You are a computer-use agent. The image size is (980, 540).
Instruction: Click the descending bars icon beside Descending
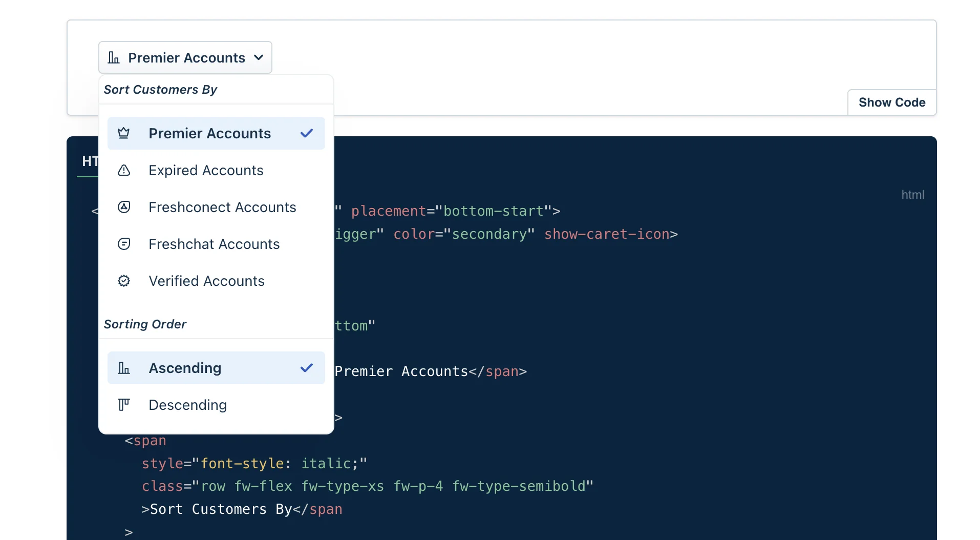coord(123,405)
